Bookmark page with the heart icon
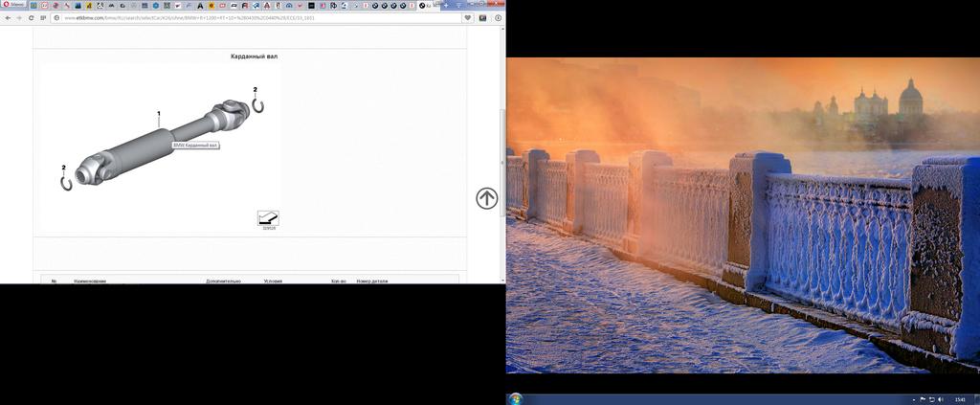This screenshot has height=405, width=980. pos(468,17)
